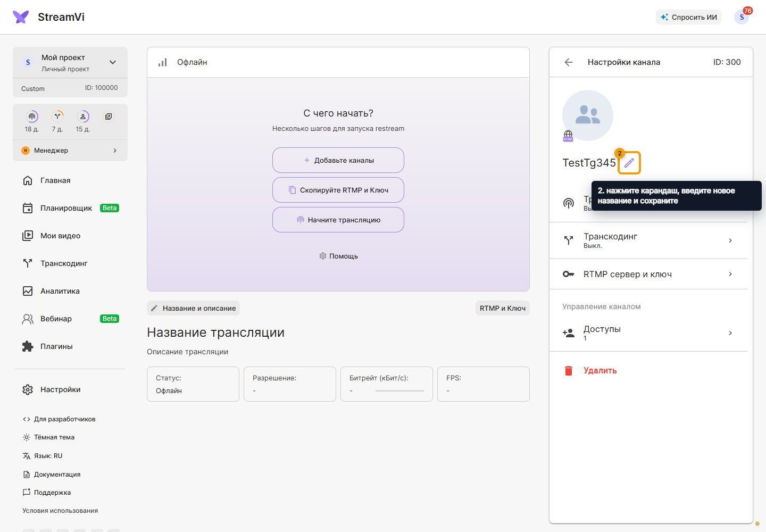Open the RTMP сервер и ключ row
The width and height of the screenshot is (766, 532).
click(x=648, y=274)
